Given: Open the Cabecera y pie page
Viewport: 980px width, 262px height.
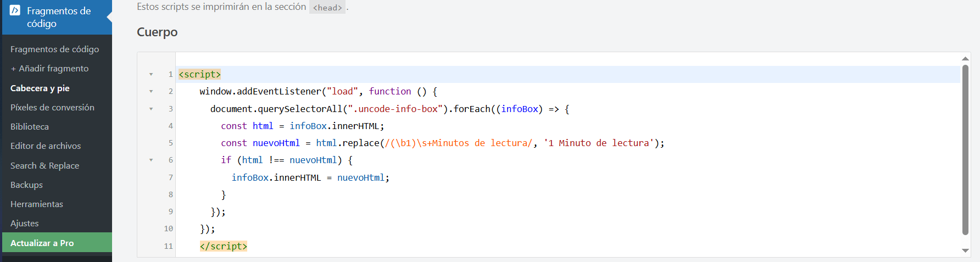Looking at the screenshot, I should click(x=40, y=88).
